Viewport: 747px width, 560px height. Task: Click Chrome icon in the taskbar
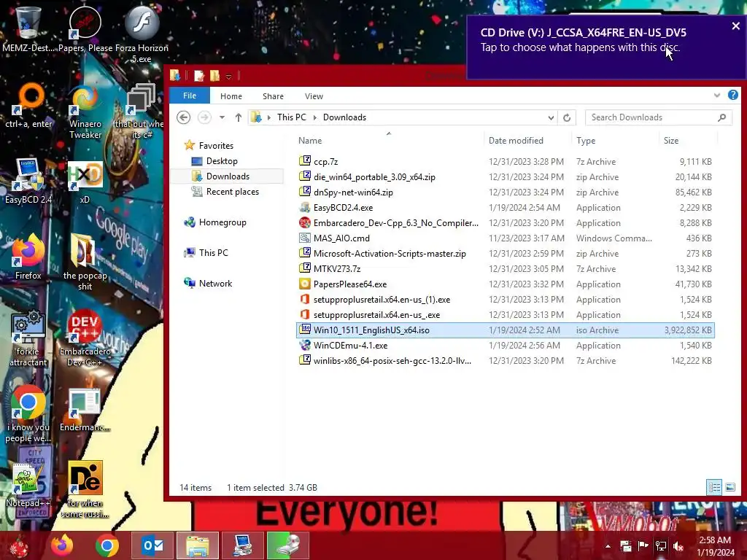[107, 545]
